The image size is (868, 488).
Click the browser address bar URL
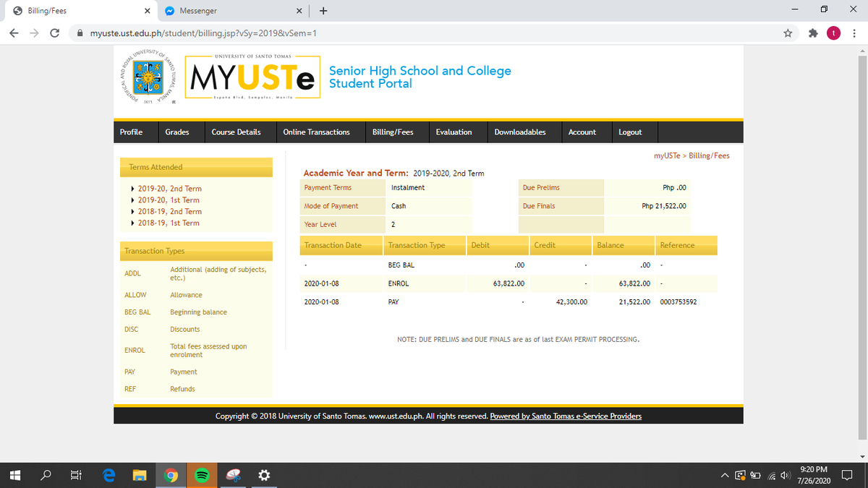[x=203, y=33]
